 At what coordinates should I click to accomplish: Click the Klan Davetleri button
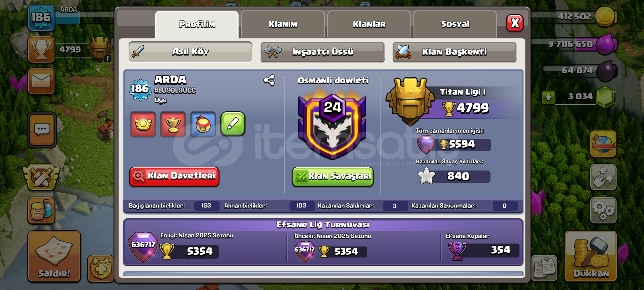tap(174, 176)
